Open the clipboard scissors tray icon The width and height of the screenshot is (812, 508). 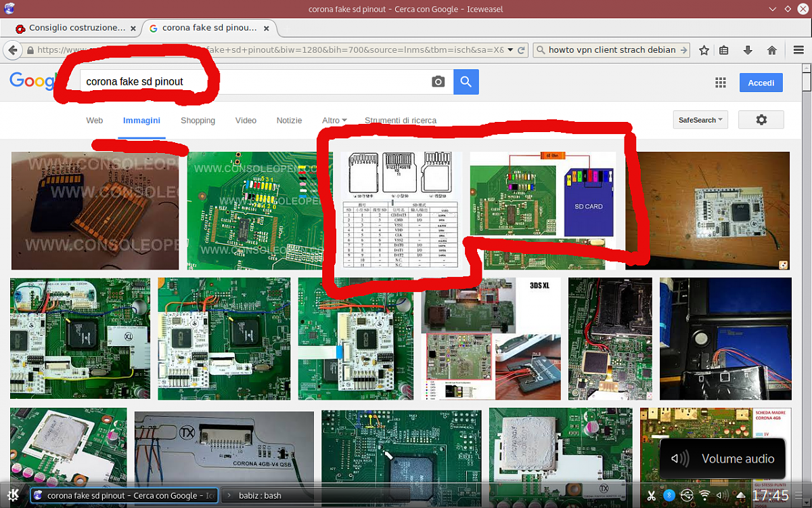[x=652, y=496]
